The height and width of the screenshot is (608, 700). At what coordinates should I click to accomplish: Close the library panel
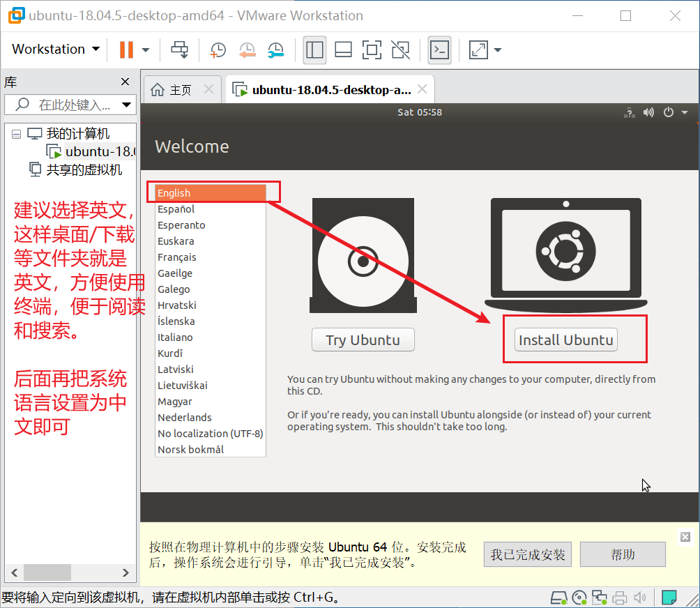tap(125, 82)
